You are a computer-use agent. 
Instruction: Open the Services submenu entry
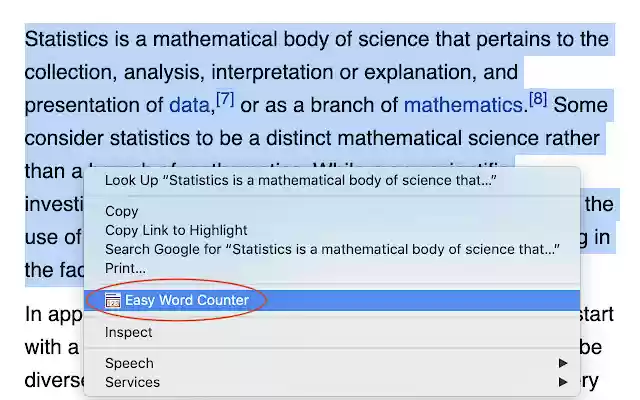(x=133, y=381)
